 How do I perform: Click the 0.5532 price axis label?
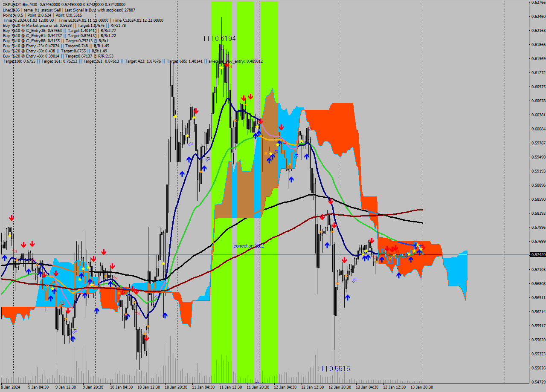pyautogui.click(x=538, y=354)
